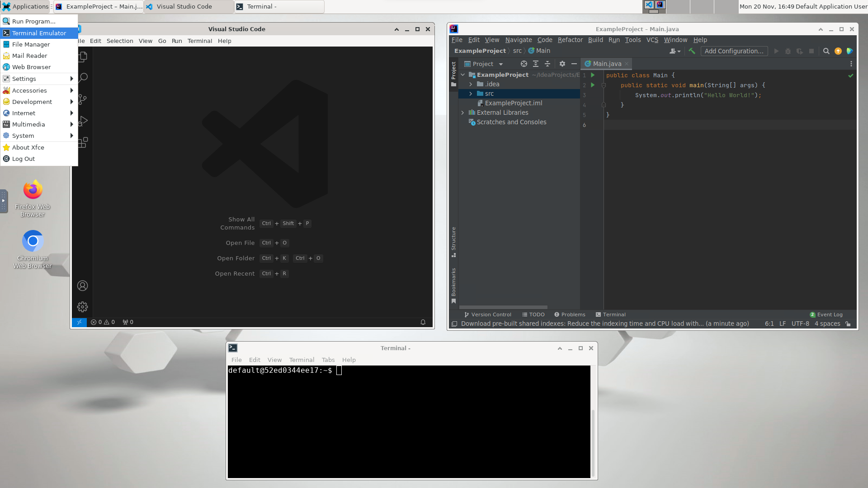Click IntelliJ Expand All icon in Project panel
This screenshot has width=868, height=488.
pos(536,64)
